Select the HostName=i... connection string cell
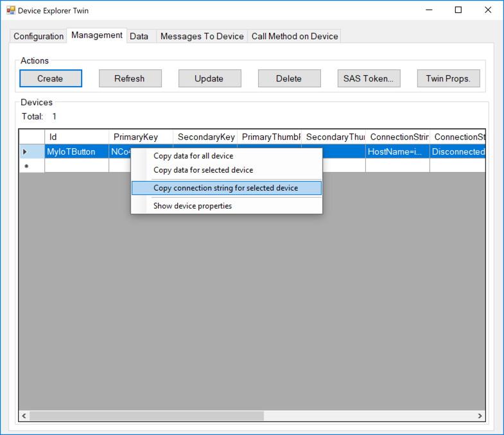The image size is (504, 435). coord(397,151)
